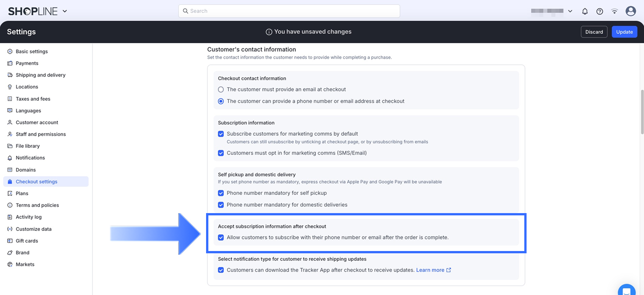This screenshot has width=644, height=295.
Task: Expand the SHOPLINE logo dropdown arrow
Action: 65,11
